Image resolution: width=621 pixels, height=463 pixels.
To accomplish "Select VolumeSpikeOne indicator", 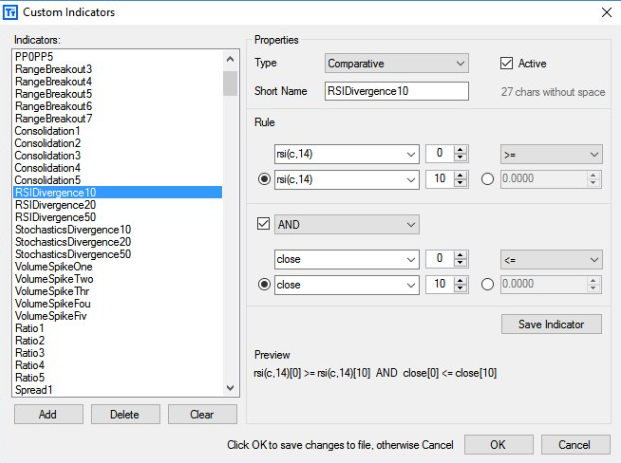I will 117,267.
